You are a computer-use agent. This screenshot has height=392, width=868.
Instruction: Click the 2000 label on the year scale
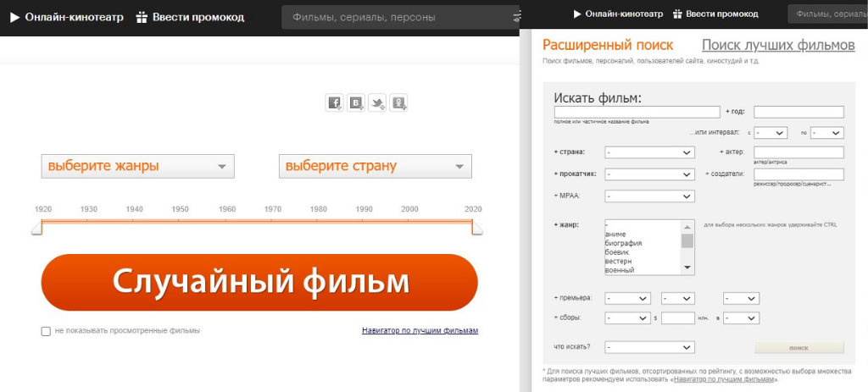[409, 209]
